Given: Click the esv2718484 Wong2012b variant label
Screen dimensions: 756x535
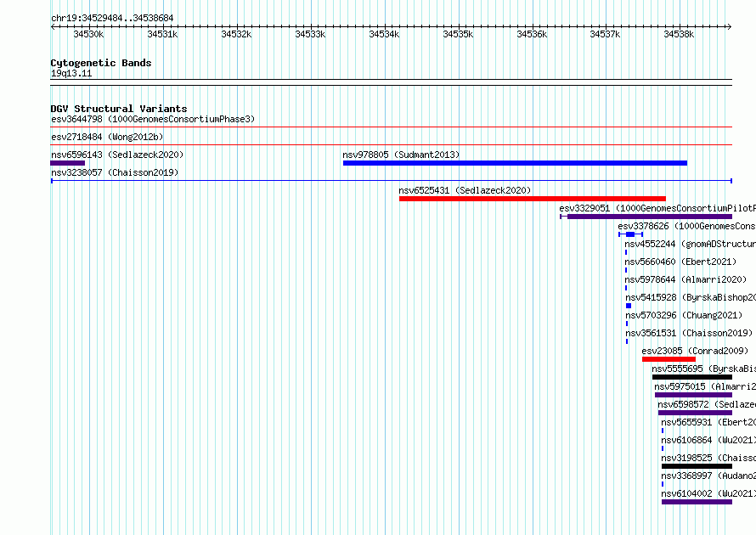Looking at the screenshot, I should 107,137.
